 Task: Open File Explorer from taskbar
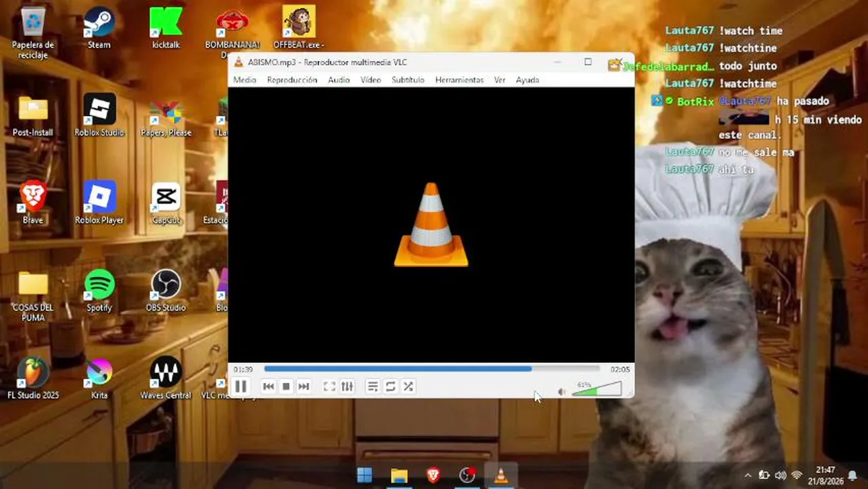tap(399, 475)
